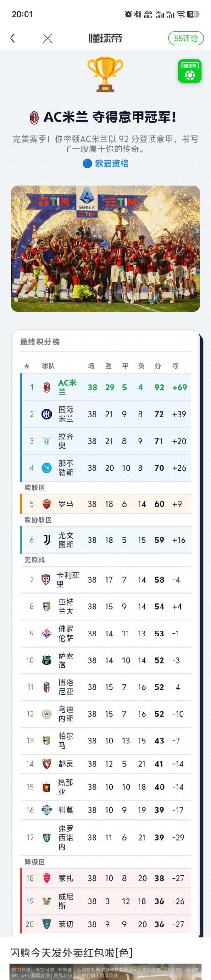Viewport: 211px width, 980px height.
Task: Click the Genoa 热那亚 club badge
Action: (x=47, y=787)
